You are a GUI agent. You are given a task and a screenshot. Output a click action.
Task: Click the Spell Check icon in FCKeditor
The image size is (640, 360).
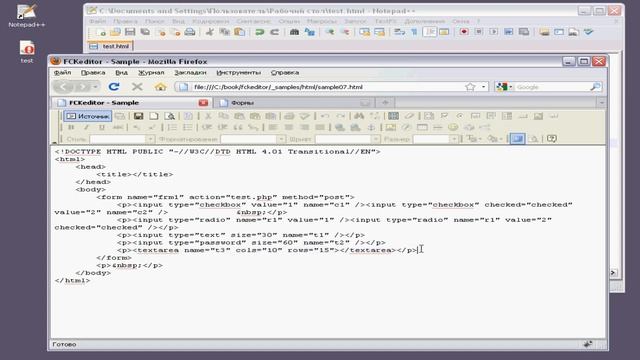pyautogui.click(x=304, y=116)
